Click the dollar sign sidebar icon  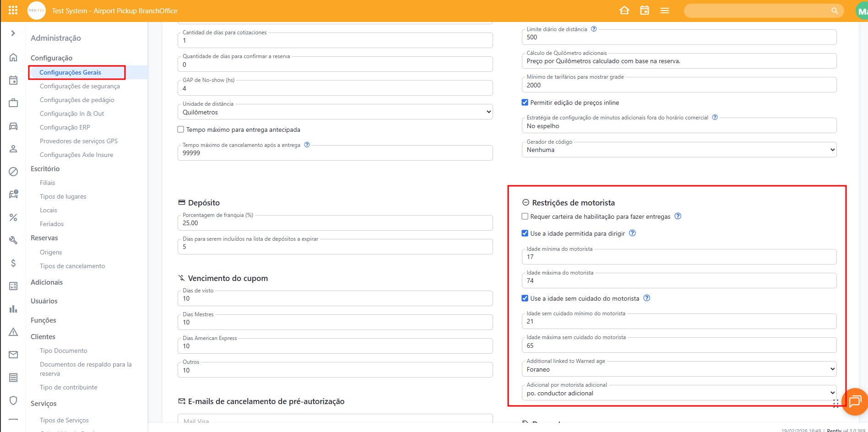(x=13, y=263)
